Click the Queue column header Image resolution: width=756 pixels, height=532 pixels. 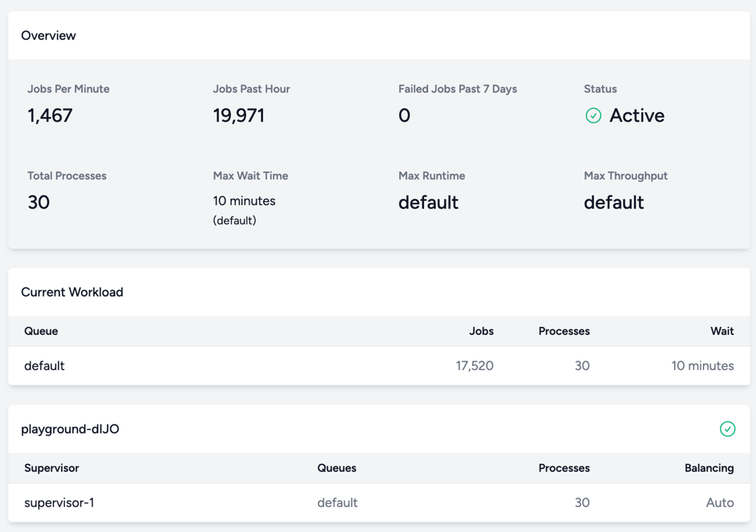point(41,331)
